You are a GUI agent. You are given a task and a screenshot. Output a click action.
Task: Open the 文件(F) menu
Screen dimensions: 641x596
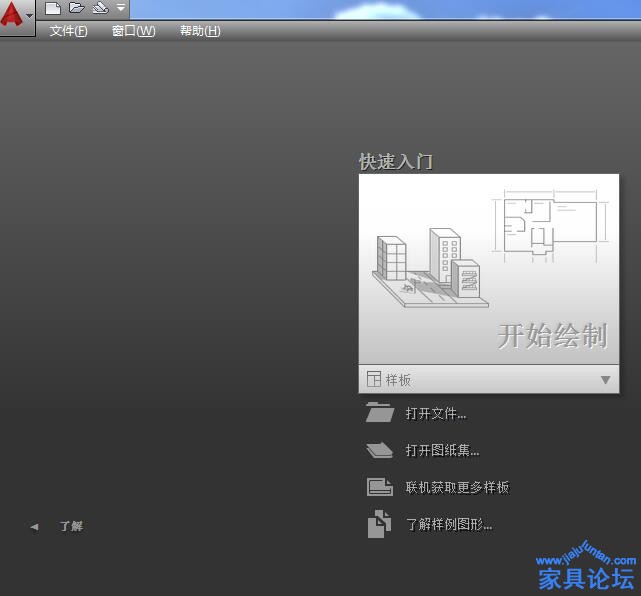pyautogui.click(x=68, y=31)
